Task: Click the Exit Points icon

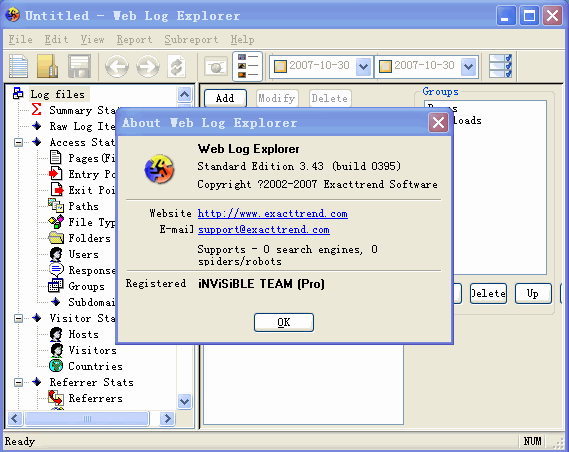Action: tap(57, 189)
